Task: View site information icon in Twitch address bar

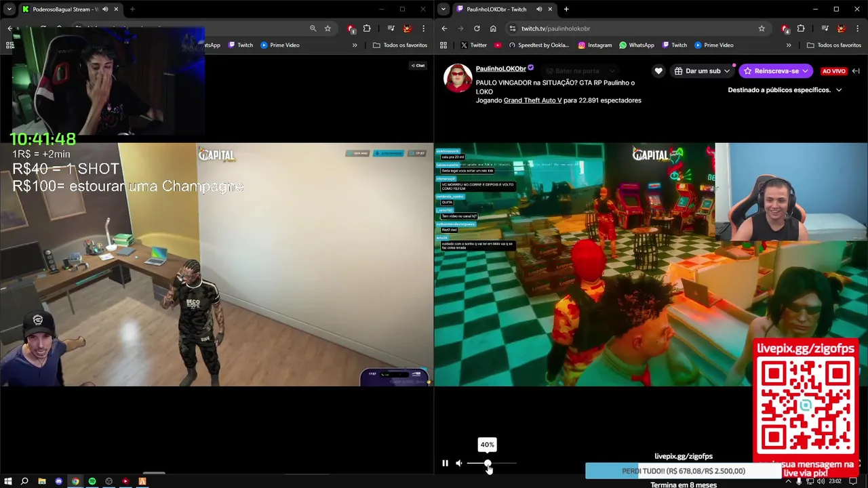Action: [x=513, y=28]
